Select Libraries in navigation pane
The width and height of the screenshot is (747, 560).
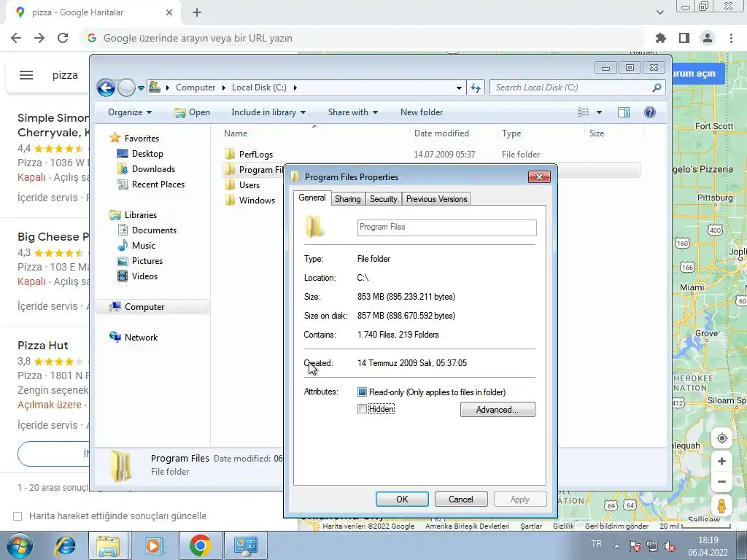(x=141, y=215)
